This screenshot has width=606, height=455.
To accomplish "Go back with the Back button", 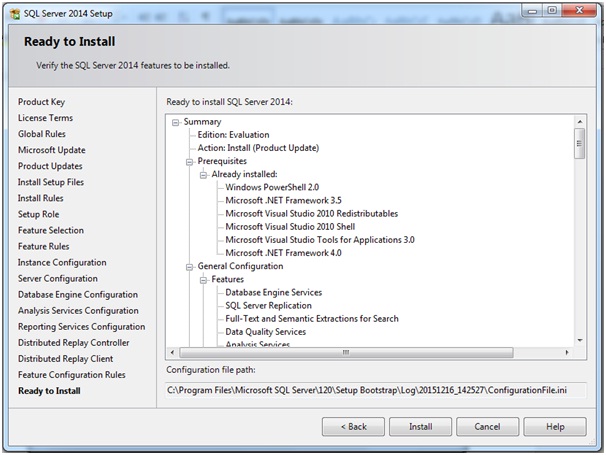I will [x=353, y=427].
